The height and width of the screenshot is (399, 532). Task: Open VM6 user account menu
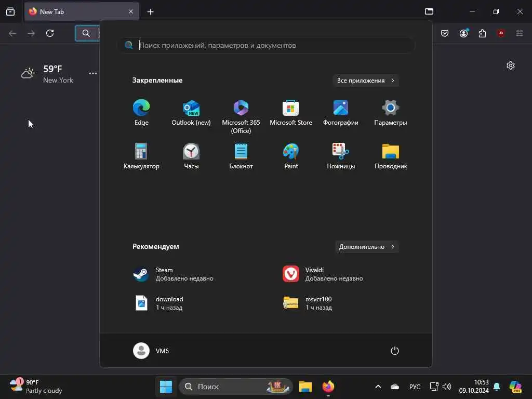pos(151,351)
